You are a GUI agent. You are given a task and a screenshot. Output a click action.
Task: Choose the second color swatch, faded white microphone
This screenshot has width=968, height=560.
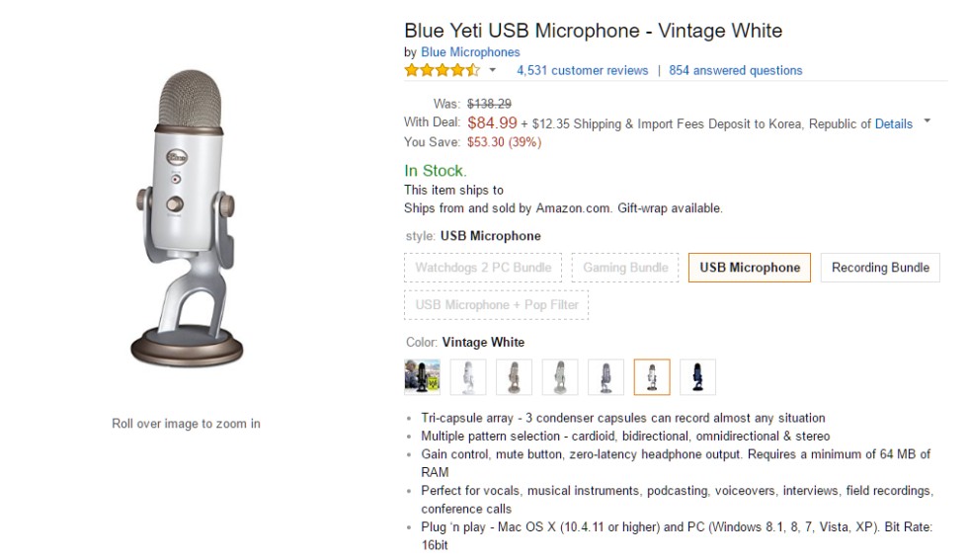468,376
